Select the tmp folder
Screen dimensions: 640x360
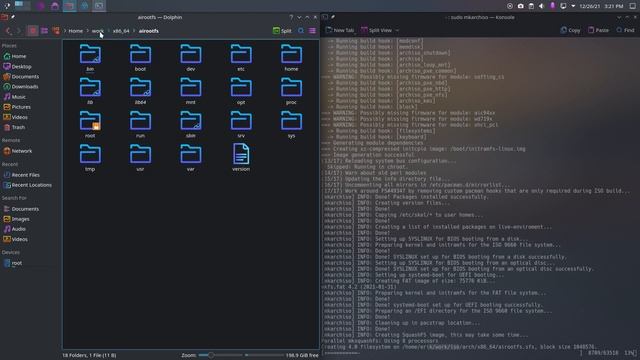[90, 158]
